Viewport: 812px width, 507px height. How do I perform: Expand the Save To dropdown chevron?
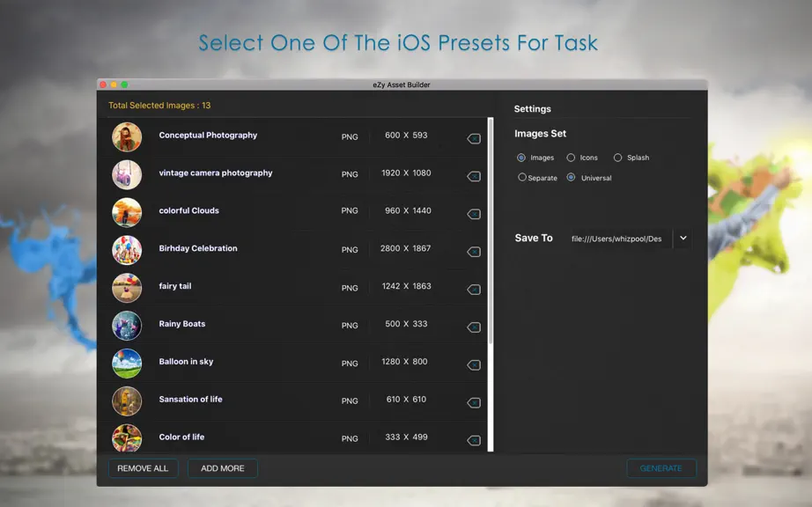point(683,238)
